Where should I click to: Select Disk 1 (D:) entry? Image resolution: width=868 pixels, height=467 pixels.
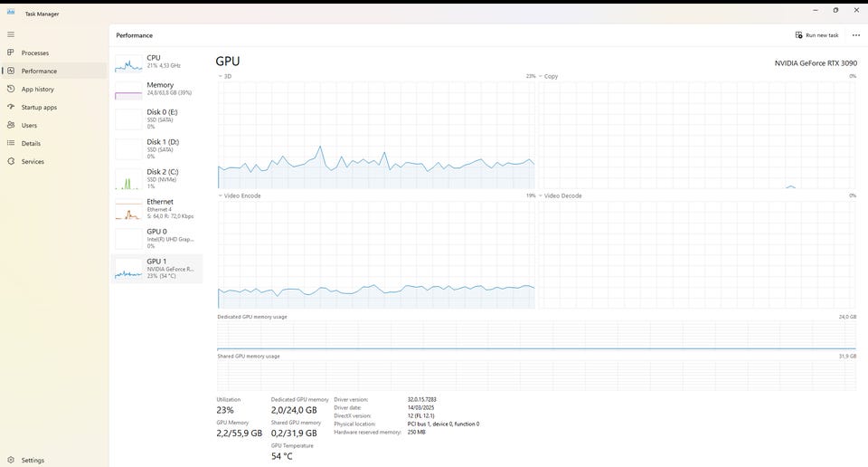pos(157,149)
